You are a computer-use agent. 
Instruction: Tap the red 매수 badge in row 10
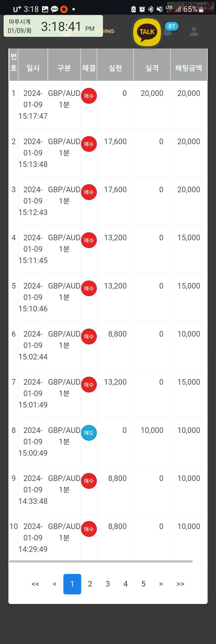coord(89,529)
